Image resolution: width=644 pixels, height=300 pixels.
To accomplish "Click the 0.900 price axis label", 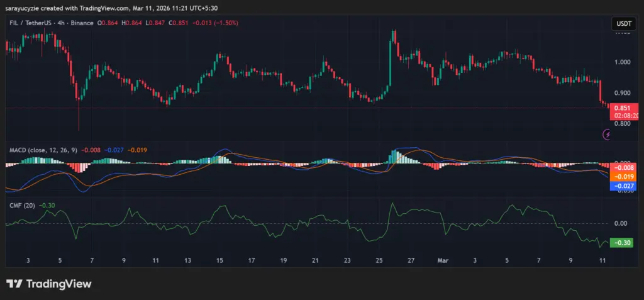I will [x=622, y=93].
